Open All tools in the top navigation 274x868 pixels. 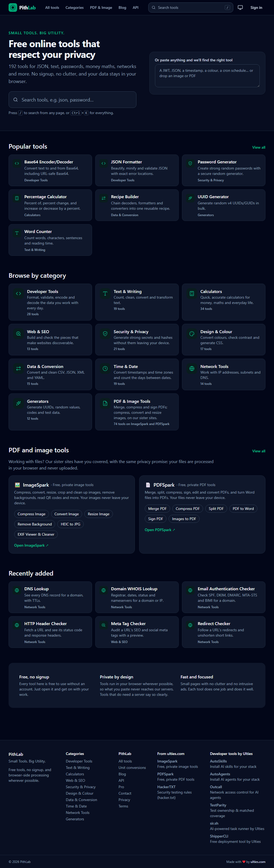point(52,7)
